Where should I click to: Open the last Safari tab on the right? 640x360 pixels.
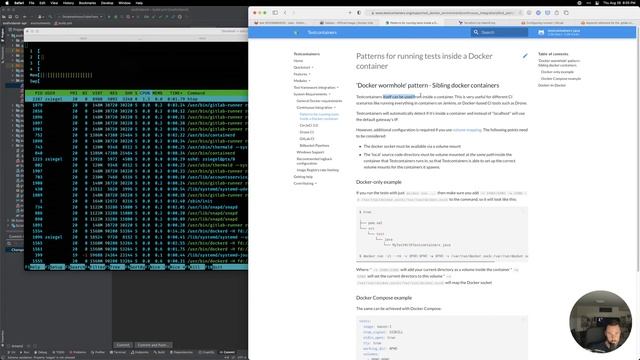(607, 23)
